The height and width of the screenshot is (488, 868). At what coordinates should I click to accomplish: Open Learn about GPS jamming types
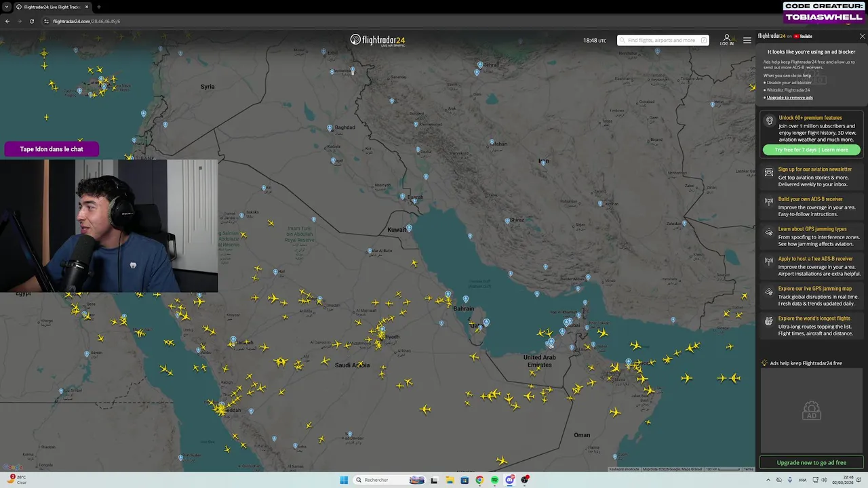pos(812,229)
